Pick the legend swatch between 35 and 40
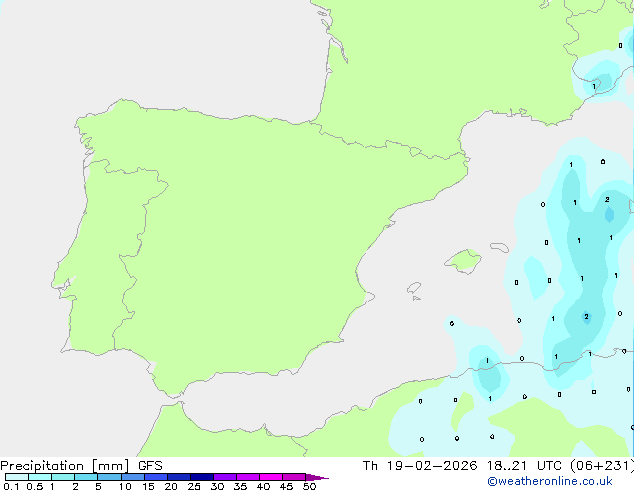Image resolution: width=634 pixels, height=490 pixels. click(x=248, y=477)
